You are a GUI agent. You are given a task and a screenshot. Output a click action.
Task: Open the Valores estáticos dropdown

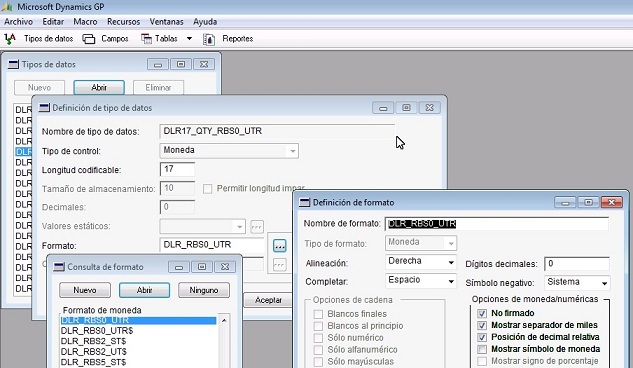(x=239, y=226)
